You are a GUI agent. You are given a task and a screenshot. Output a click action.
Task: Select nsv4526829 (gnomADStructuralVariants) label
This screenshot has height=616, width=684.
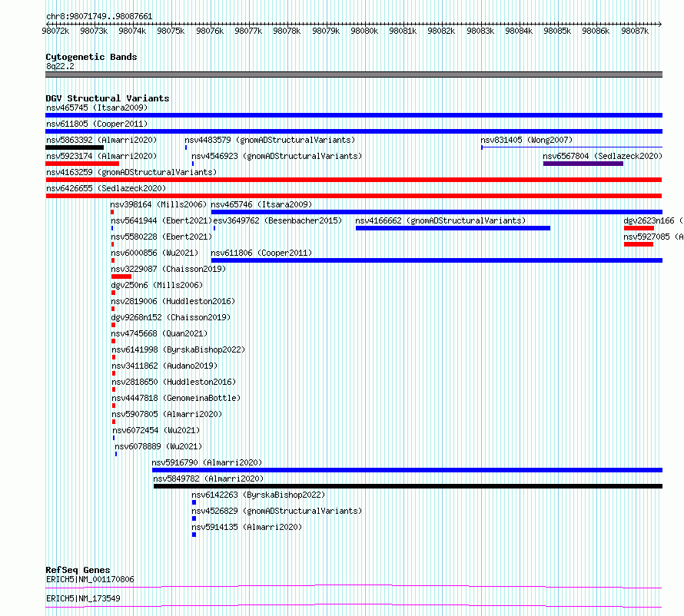277,511
